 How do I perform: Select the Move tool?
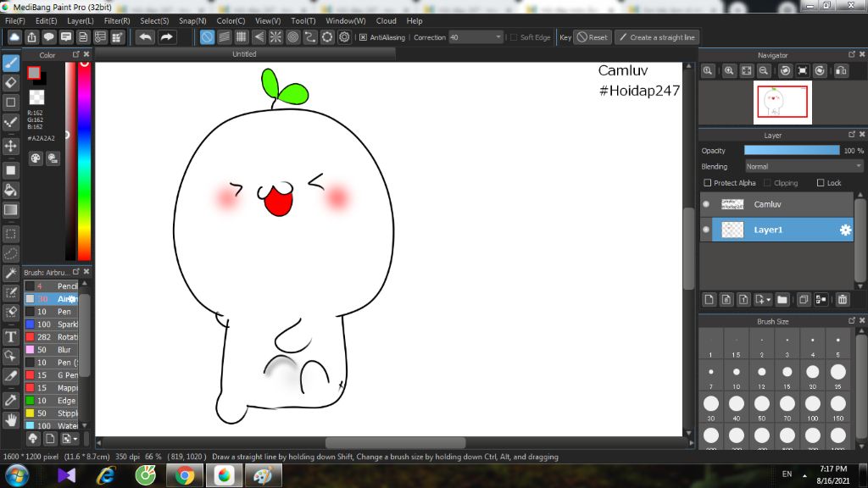coord(10,146)
